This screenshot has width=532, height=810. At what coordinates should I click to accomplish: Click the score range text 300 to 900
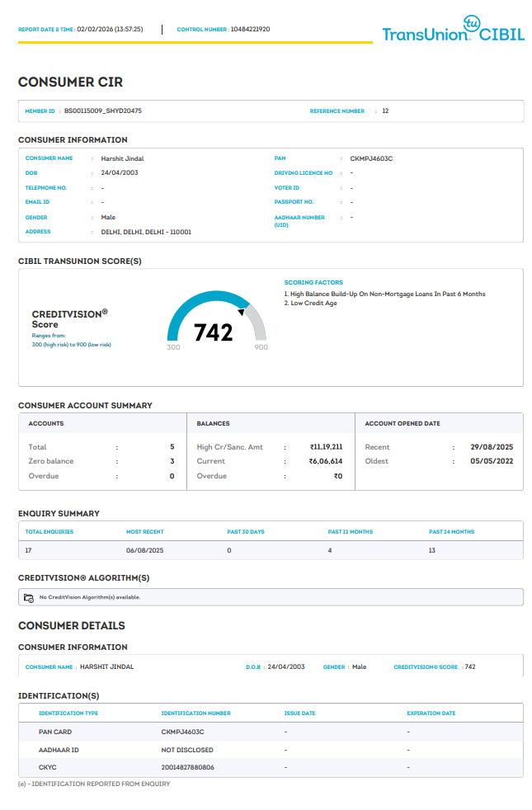71,345
